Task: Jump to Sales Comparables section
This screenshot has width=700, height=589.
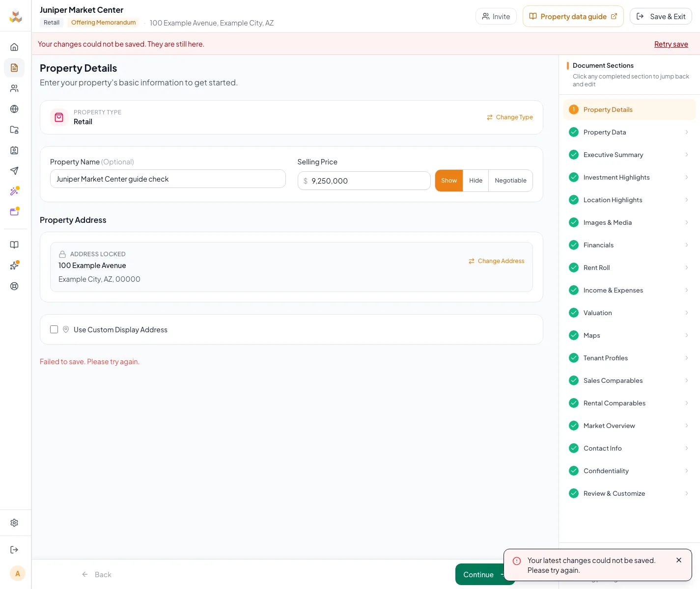Action: [629, 380]
